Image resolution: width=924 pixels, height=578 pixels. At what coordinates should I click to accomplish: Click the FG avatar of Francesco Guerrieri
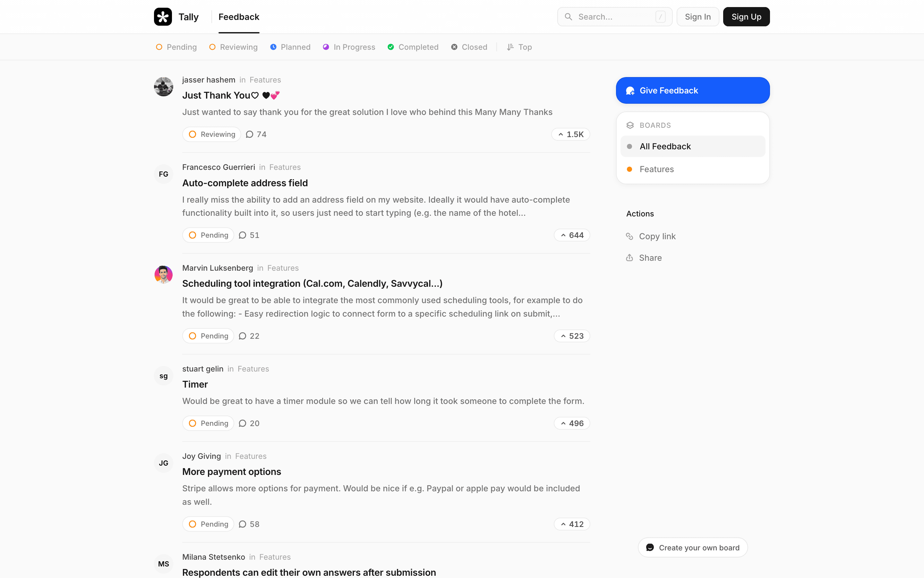[163, 174]
